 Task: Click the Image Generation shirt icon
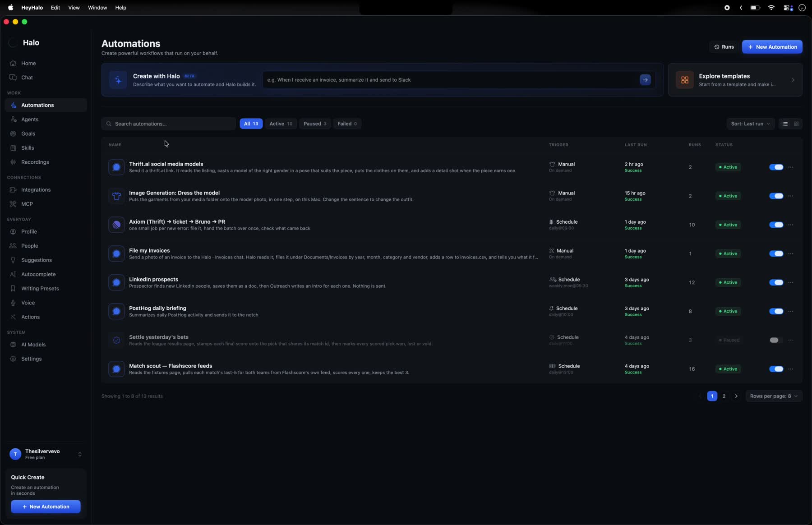116,196
